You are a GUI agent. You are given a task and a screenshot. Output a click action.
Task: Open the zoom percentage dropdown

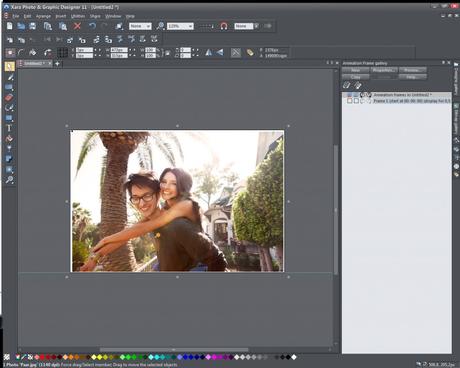[x=180, y=26]
